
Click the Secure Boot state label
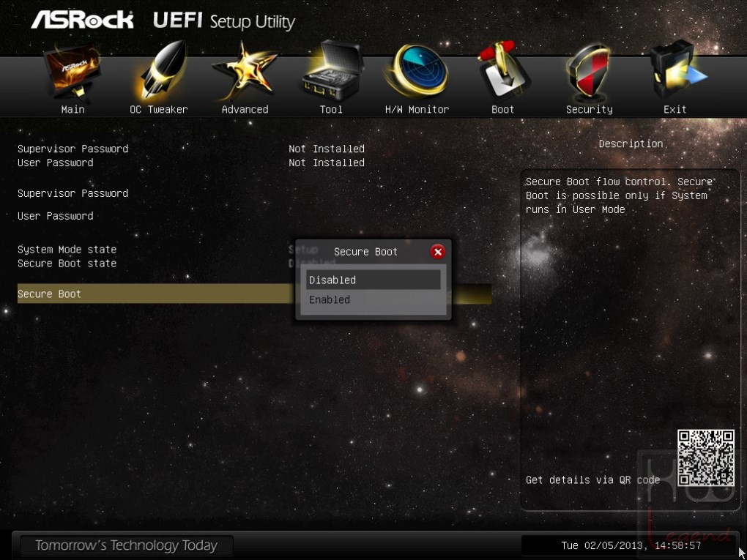(67, 264)
